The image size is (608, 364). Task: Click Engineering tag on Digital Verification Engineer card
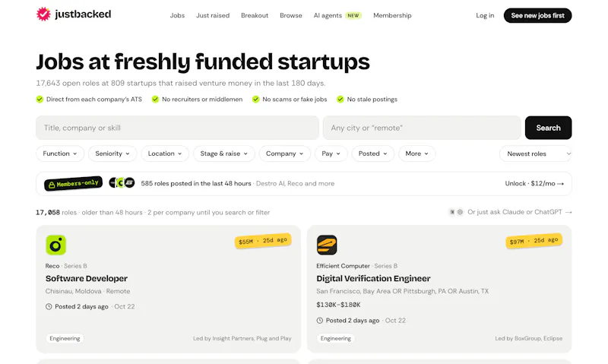[x=336, y=338]
